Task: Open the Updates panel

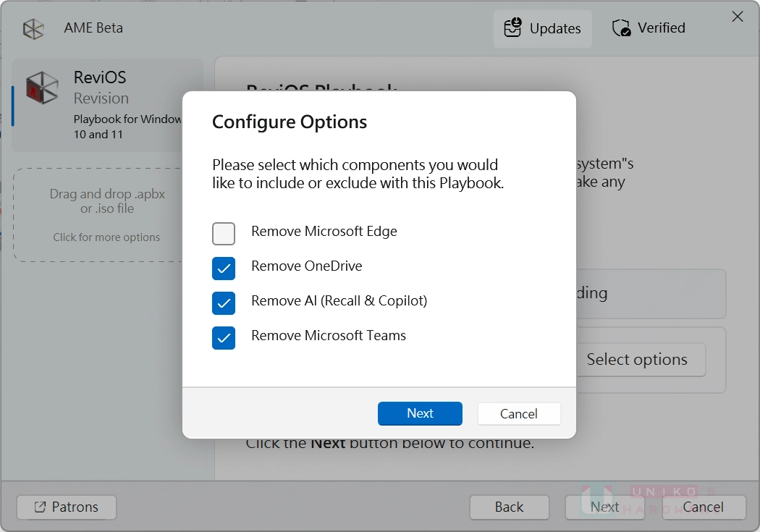Action: pyautogui.click(x=542, y=28)
